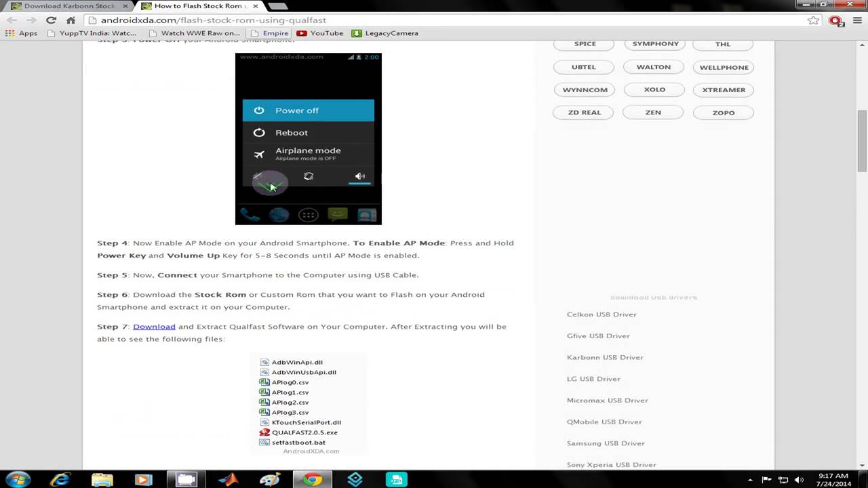
Task: Open the Gfive USB Driver link
Action: (598, 336)
